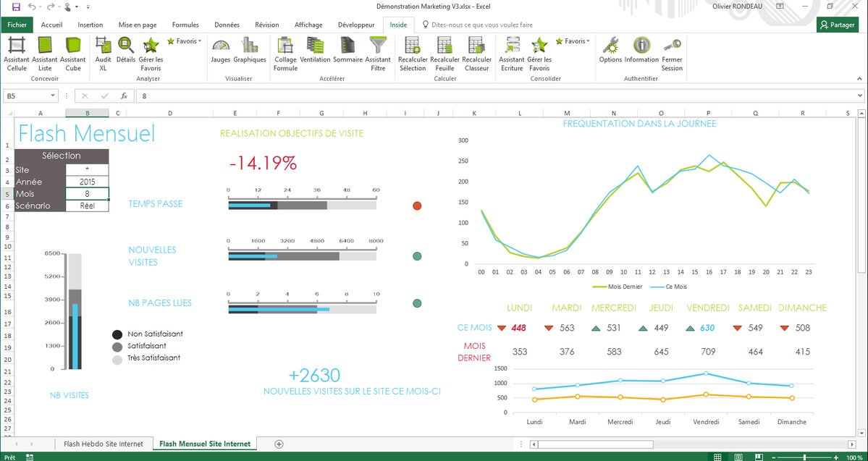
Task: Click Recalculer Feuille
Action: tap(444, 54)
